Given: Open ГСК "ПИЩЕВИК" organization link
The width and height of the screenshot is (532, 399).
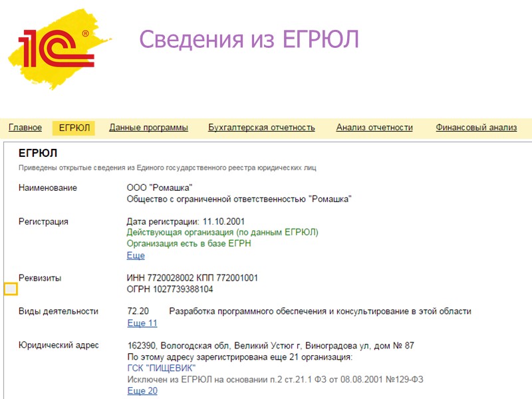Looking at the screenshot, I should tap(162, 368).
